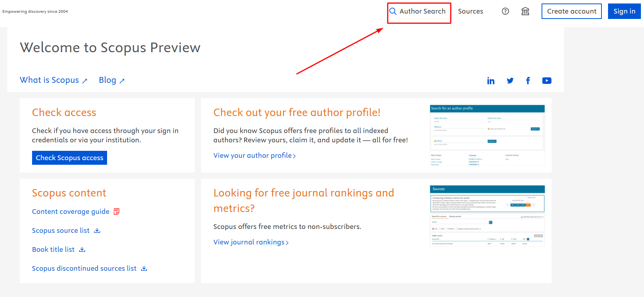Image resolution: width=644 pixels, height=297 pixels.
Task: Click download icon next to Scopus source list
Action: 97,230
